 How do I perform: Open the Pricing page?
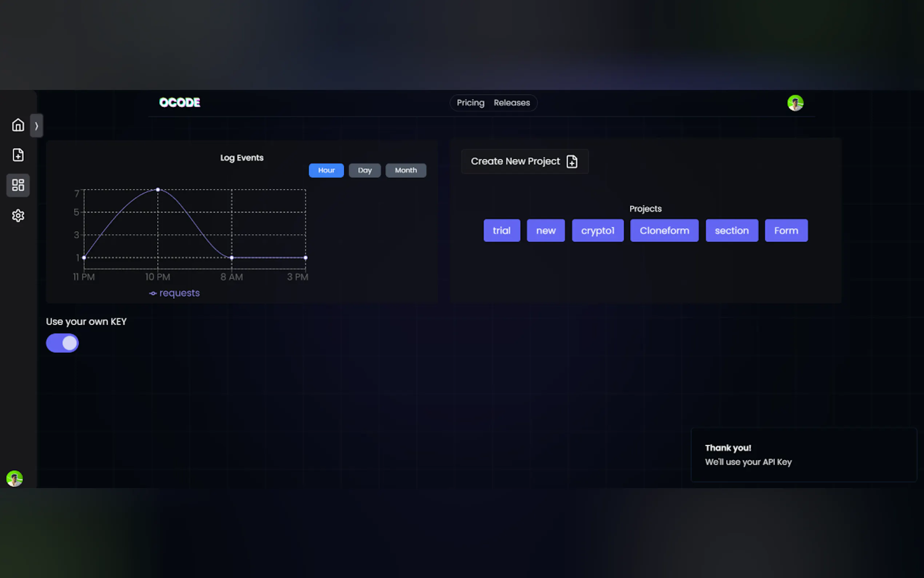(x=470, y=103)
